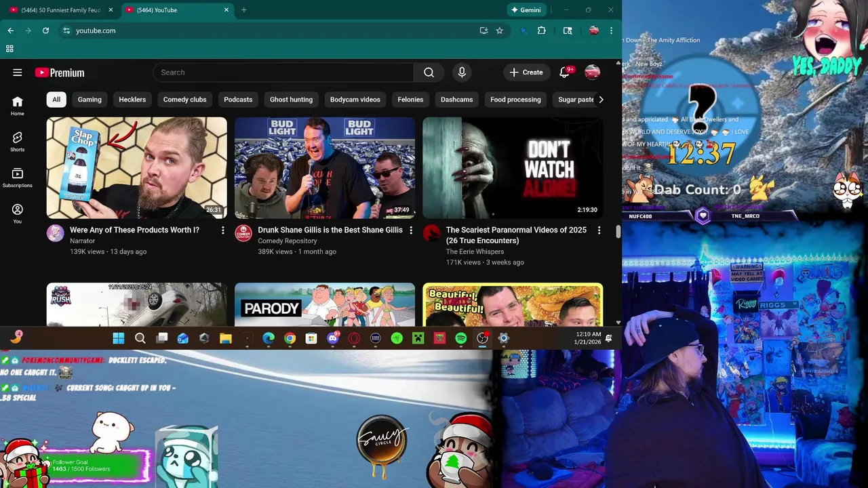Select the Ghost hunting filter chip
This screenshot has width=868, height=488.
[x=291, y=100]
